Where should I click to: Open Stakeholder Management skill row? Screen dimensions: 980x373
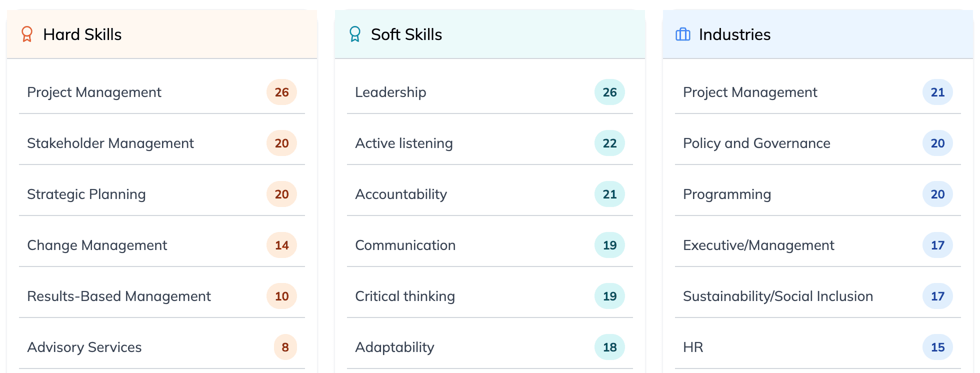click(x=110, y=143)
